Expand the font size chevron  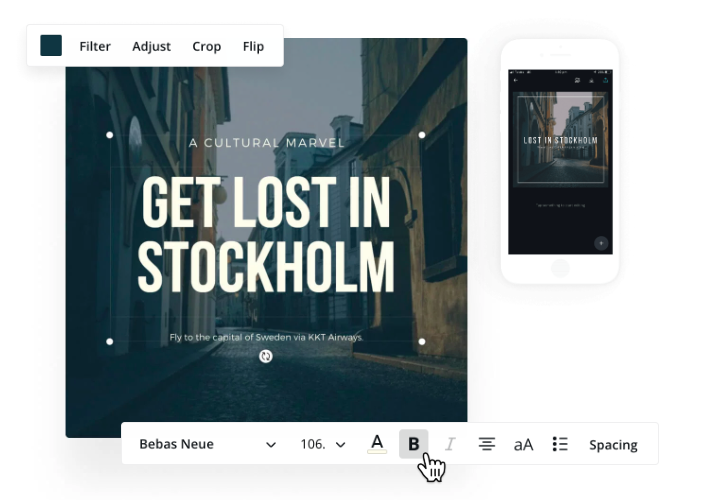point(340,444)
